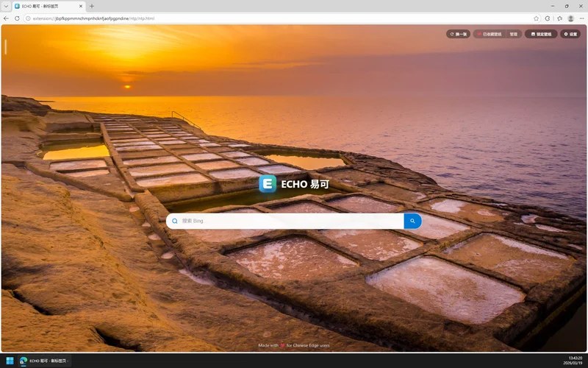This screenshot has height=368, width=588.
Task: Toggle the 锁定壁纸 lock wallpaper button
Action: 541,34
